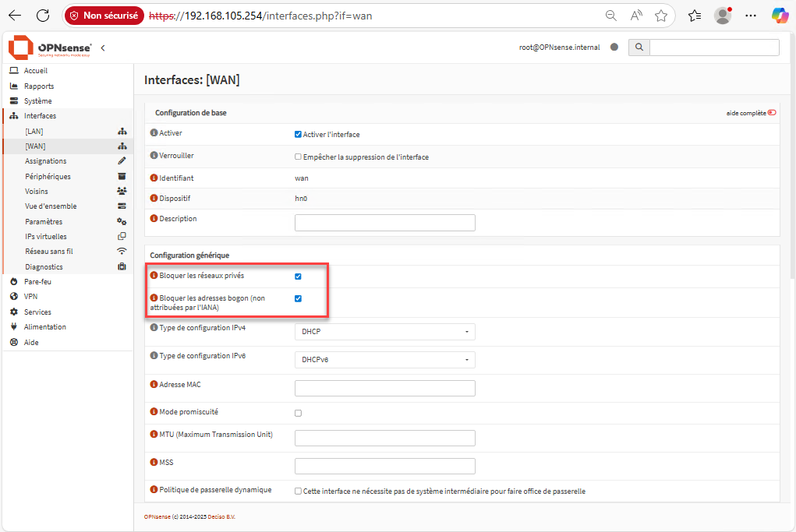The height and width of the screenshot is (532, 796).
Task: Open the Pare-feu menu
Action: click(37, 281)
